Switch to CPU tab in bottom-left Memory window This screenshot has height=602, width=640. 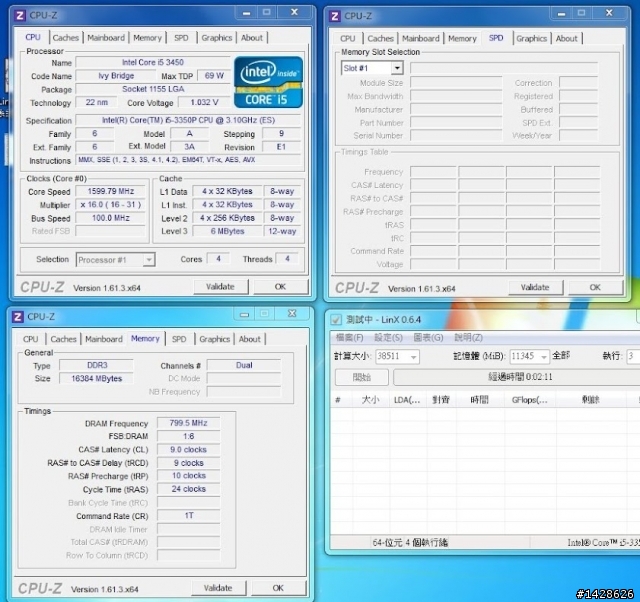click(x=31, y=339)
